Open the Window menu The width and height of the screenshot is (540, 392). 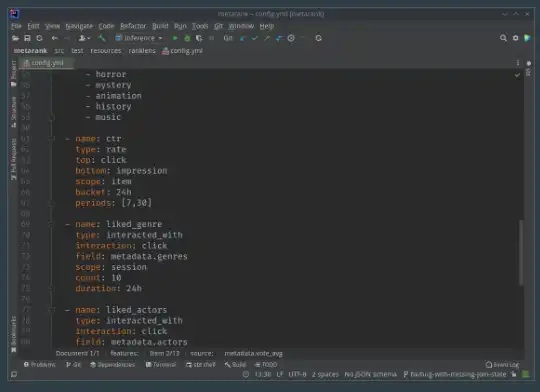pos(241,26)
